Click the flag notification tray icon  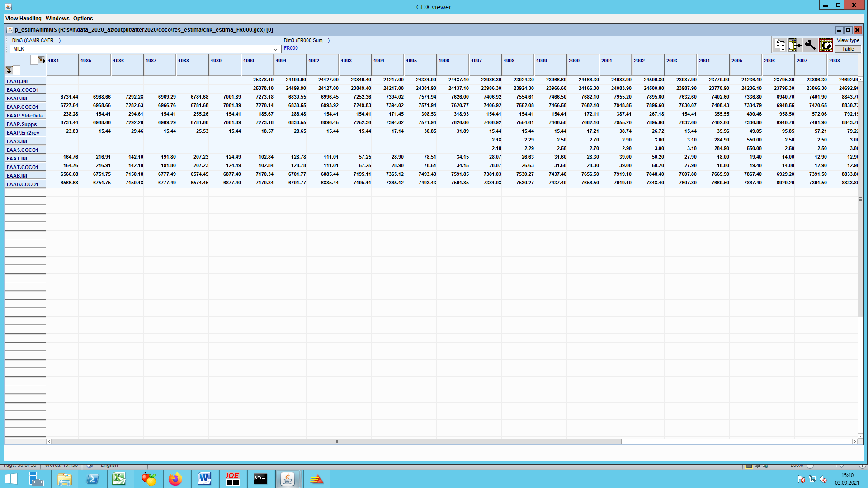pos(802,479)
